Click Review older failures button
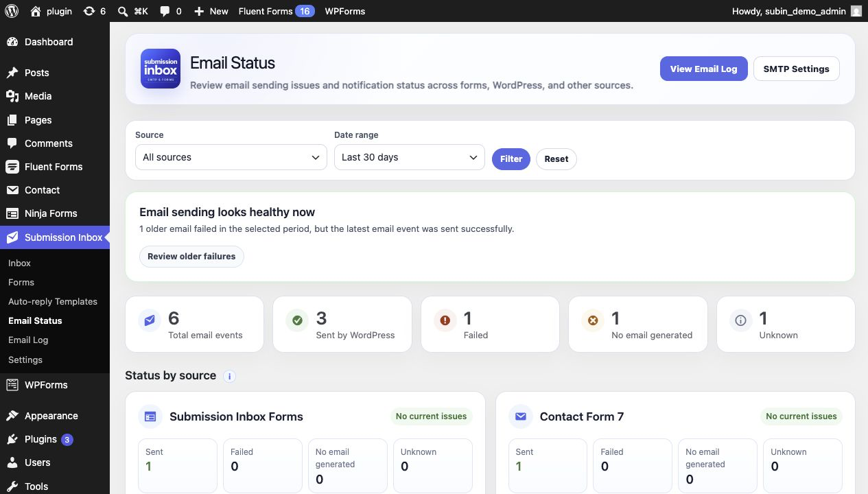 point(191,257)
